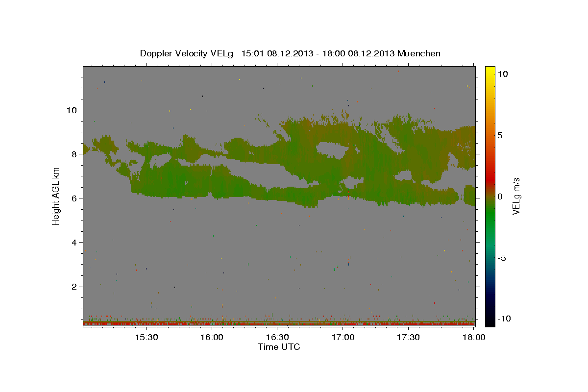Click the 17:00 time tick label
Viewport: 588px width, 392px height.
coord(343,337)
